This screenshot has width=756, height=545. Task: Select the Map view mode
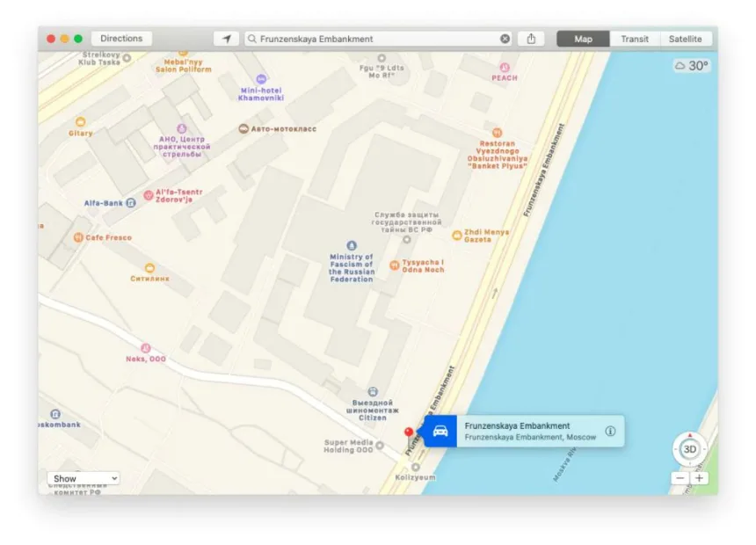583,39
